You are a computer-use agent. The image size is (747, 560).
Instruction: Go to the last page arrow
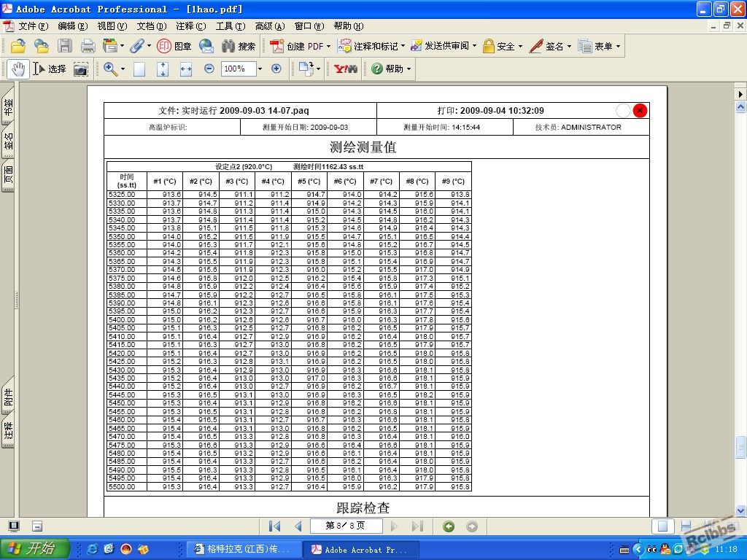pos(418,526)
